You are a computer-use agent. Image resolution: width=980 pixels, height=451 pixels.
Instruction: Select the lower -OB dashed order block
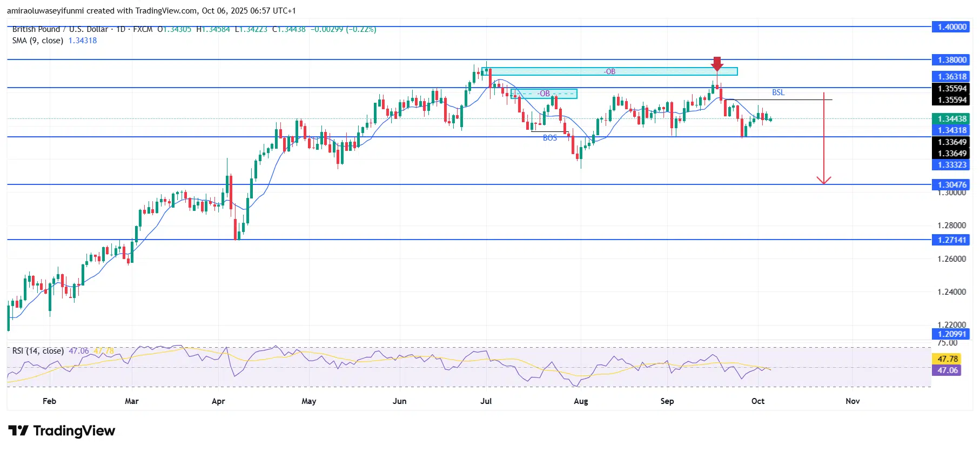coord(543,94)
